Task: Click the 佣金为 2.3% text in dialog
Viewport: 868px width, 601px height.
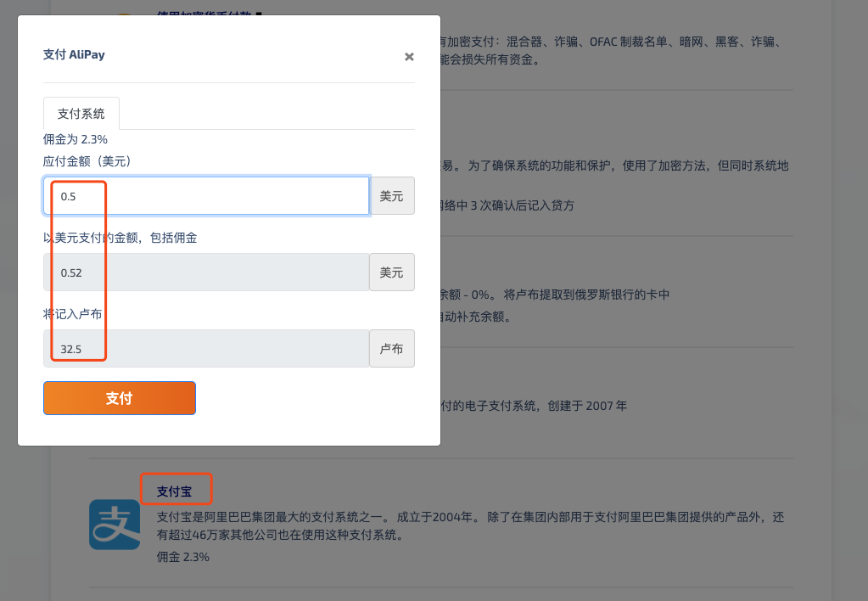Action: (76, 139)
